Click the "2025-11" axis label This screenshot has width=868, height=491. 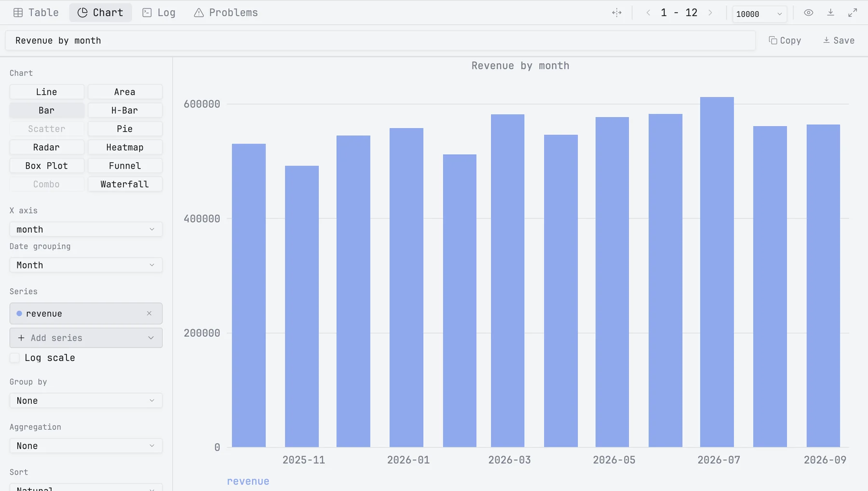click(304, 460)
